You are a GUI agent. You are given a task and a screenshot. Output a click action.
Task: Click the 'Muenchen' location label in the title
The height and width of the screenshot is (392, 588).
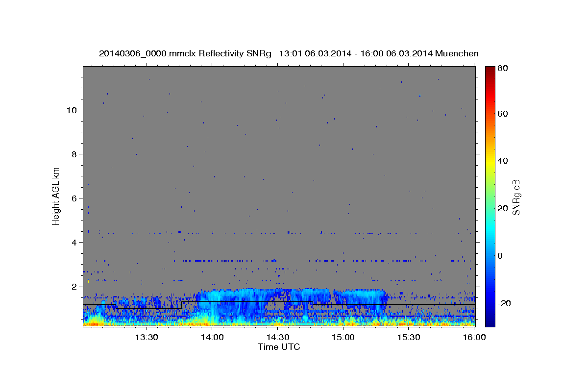pos(457,53)
